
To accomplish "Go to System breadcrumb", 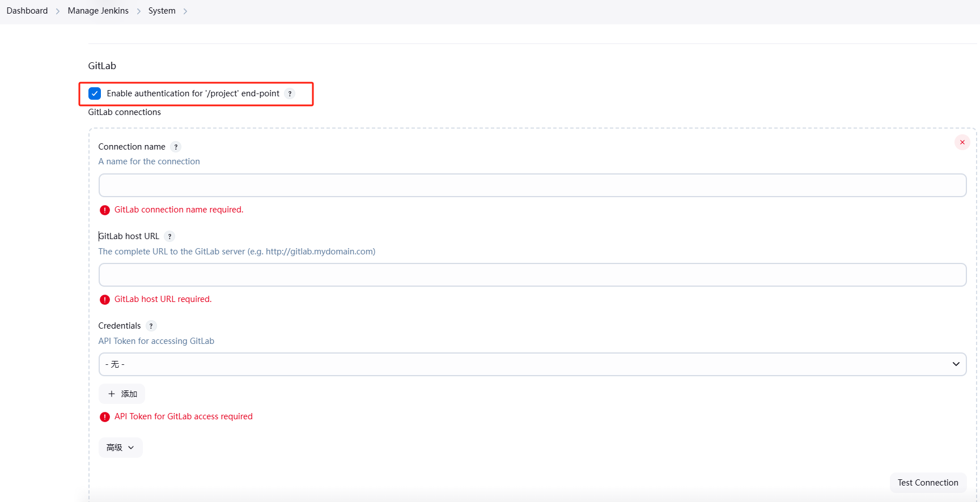I will pos(162,11).
